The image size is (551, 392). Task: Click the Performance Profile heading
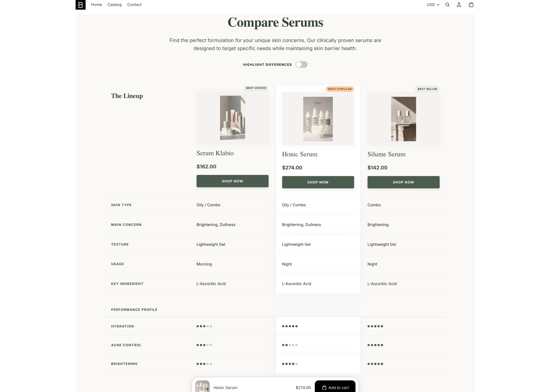point(134,310)
